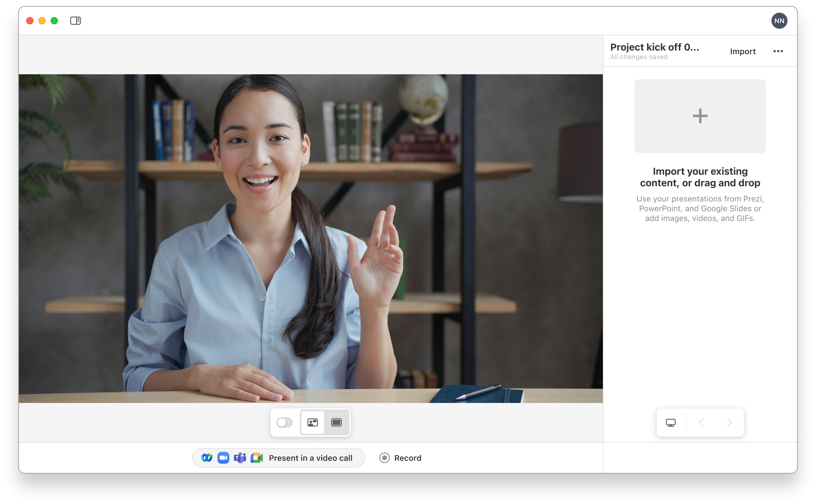Click the Record label
816x504 pixels.
[x=407, y=458]
